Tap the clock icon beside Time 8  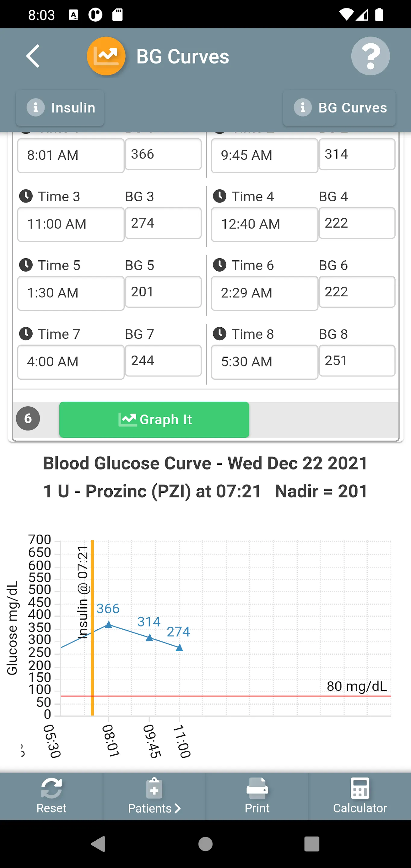(220, 334)
